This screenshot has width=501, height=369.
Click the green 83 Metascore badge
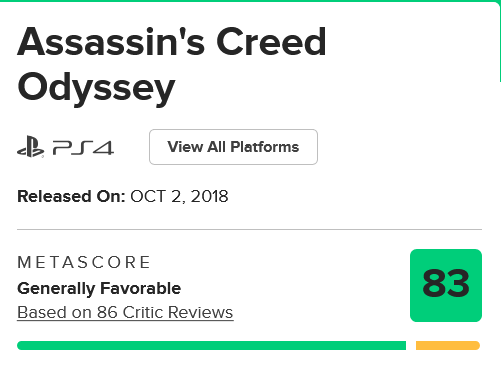[x=446, y=285]
